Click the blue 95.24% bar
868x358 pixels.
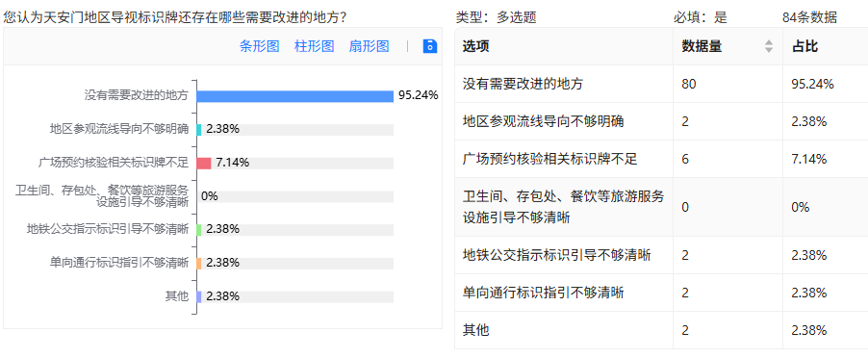295,96
